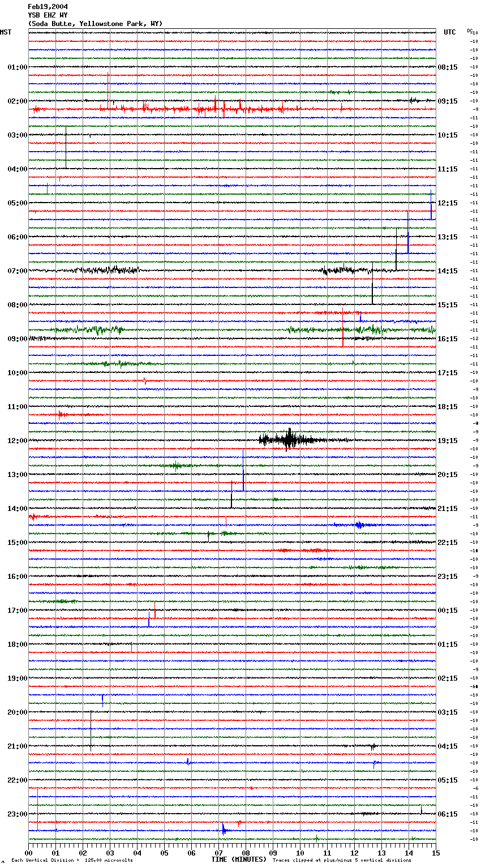Select the '05:00' MST hour label
The width and height of the screenshot is (481, 868).
pyautogui.click(x=17, y=203)
